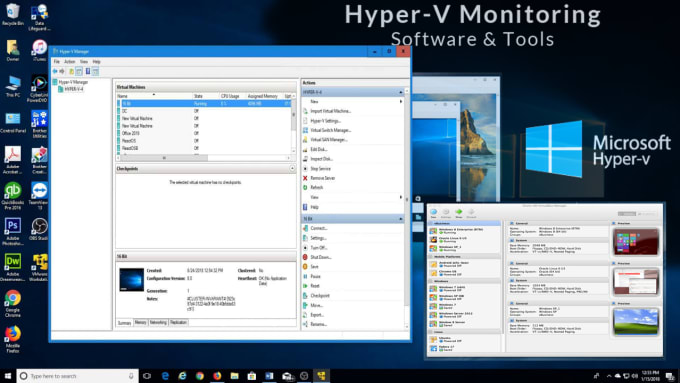Sort by Assigned Memory column header
The width and height of the screenshot is (680, 383).
(263, 96)
